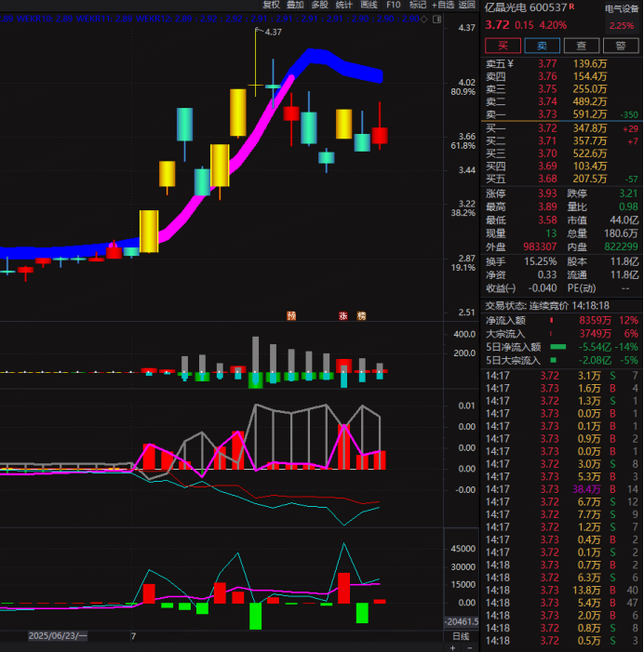Select the 卖一 3.73 ask row
The image size is (644, 652).
pyautogui.click(x=561, y=114)
